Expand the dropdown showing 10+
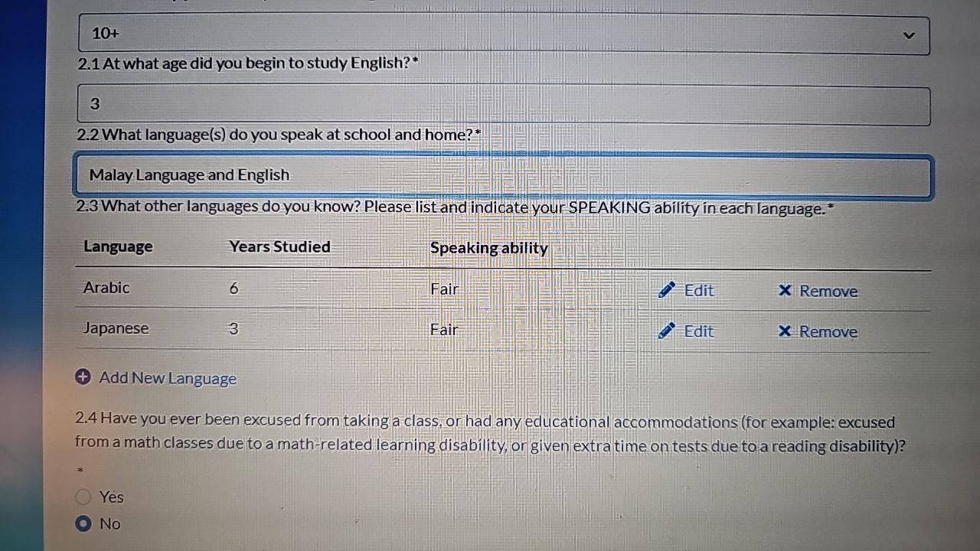 tap(504, 34)
